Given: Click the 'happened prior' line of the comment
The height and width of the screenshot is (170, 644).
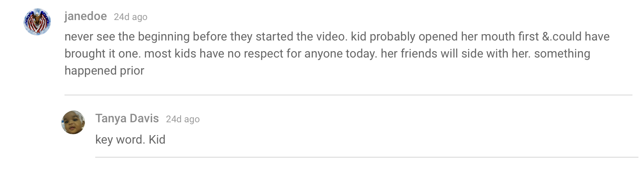Looking at the screenshot, I should pos(105,71).
